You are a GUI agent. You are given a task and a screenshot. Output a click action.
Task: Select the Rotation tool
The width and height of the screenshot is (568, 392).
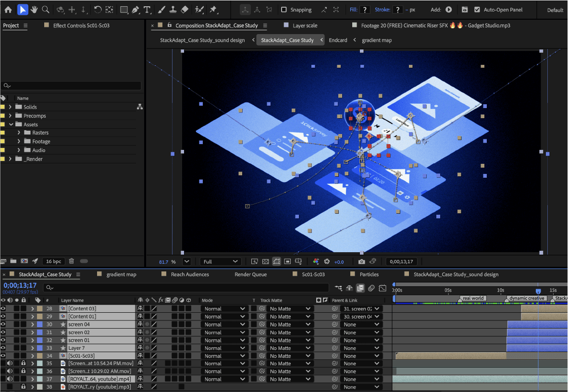(98, 10)
